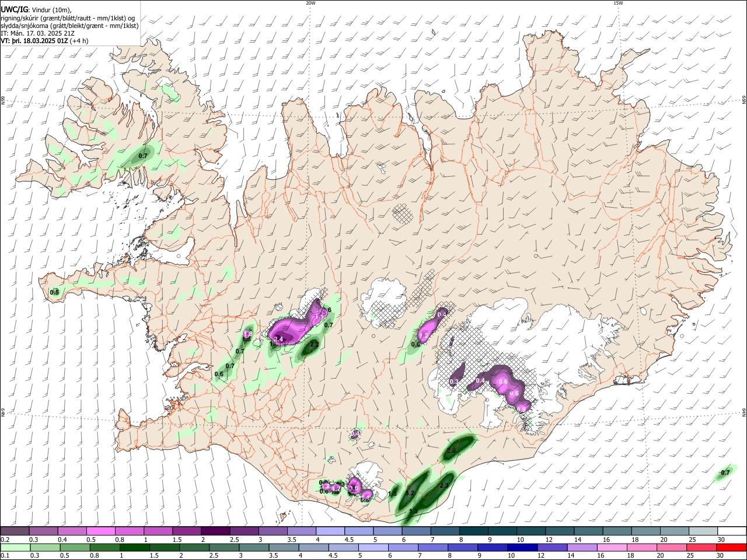
Task: Select the green-row swatch starting at 0.3
Action: pos(46,547)
